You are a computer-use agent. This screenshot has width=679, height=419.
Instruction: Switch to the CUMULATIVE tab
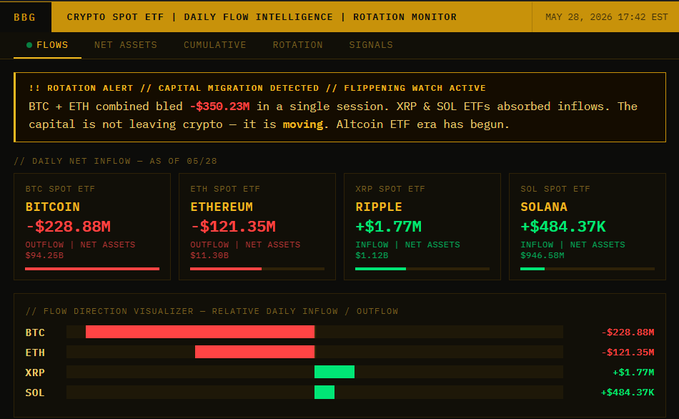[215, 45]
